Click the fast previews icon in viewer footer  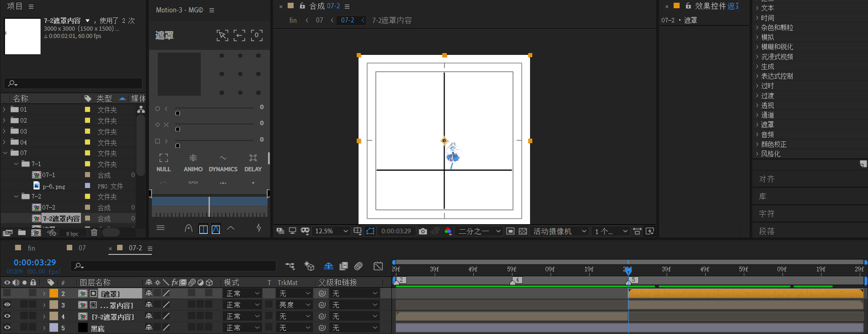(x=650, y=232)
